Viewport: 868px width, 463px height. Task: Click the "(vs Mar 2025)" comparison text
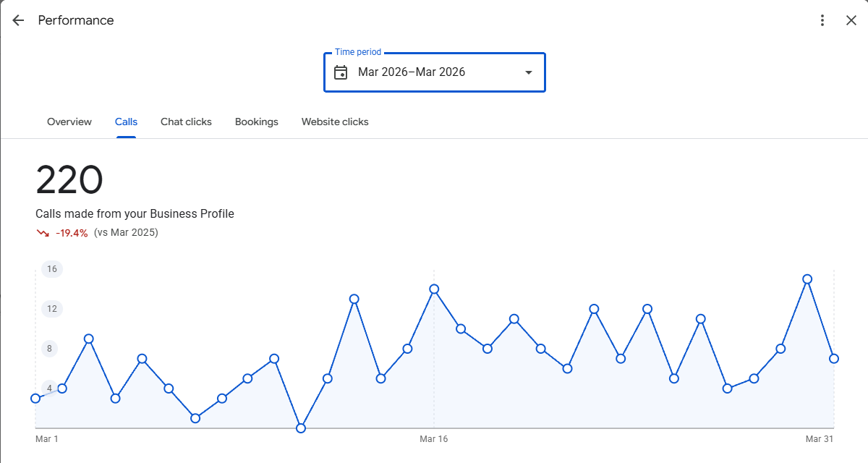[x=126, y=233]
